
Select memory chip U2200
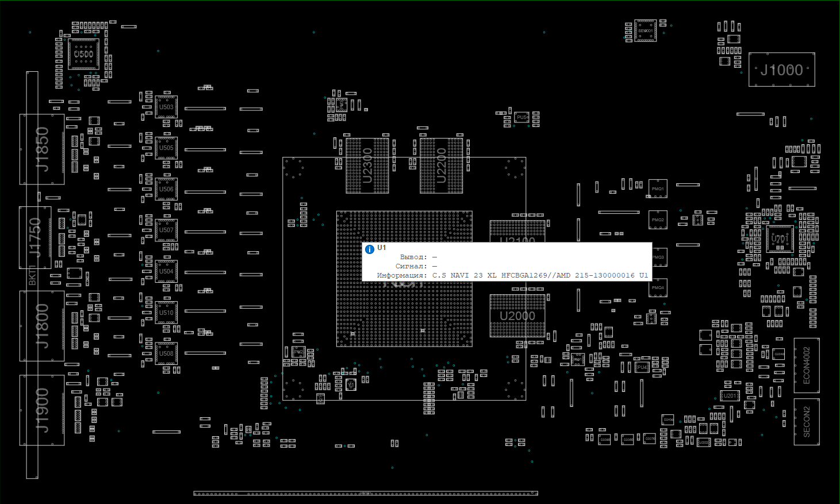click(441, 166)
